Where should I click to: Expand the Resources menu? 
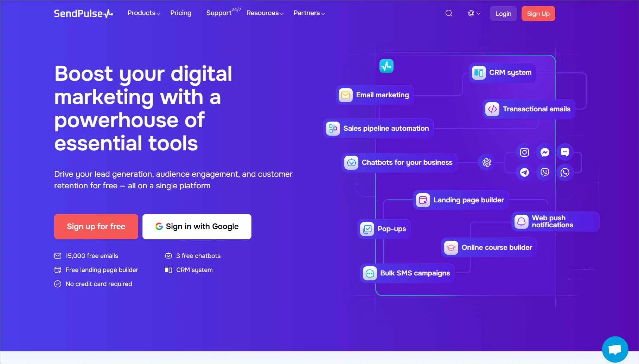(x=265, y=13)
